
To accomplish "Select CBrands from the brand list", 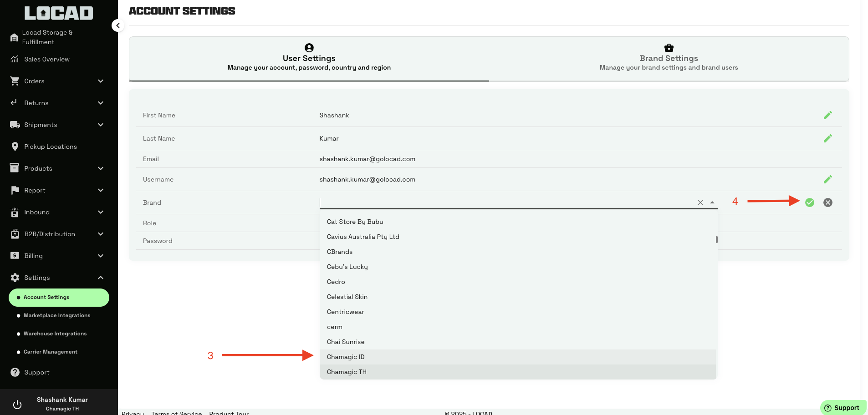I will coord(518,252).
